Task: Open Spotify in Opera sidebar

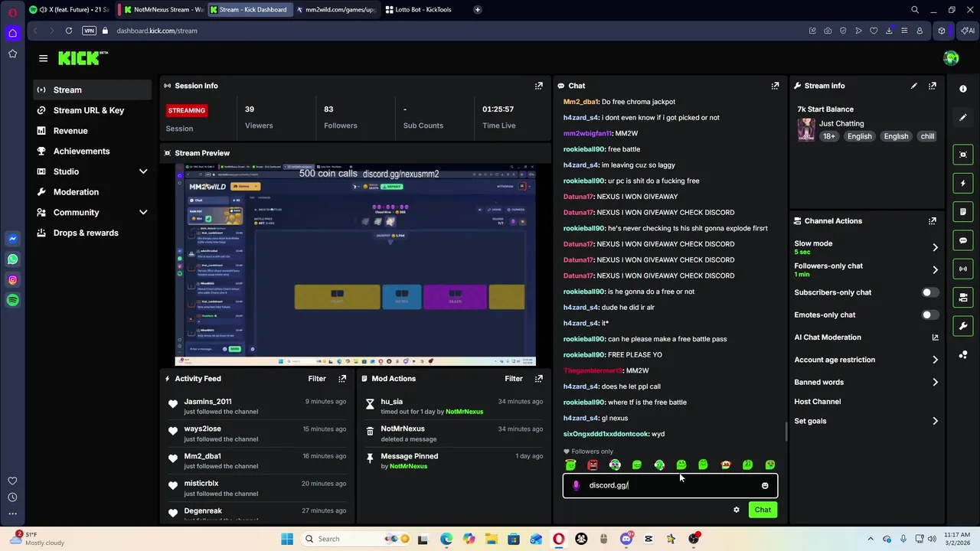Action: [12, 300]
